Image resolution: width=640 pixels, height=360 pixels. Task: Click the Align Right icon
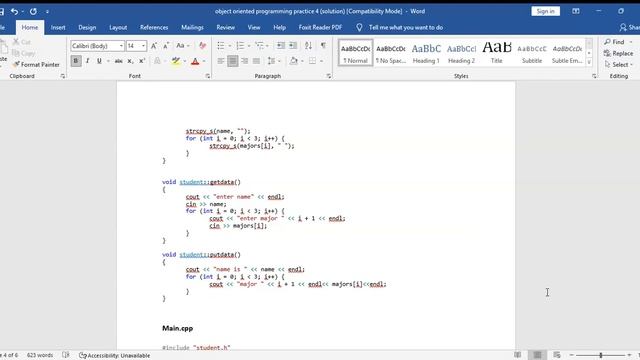point(244,61)
